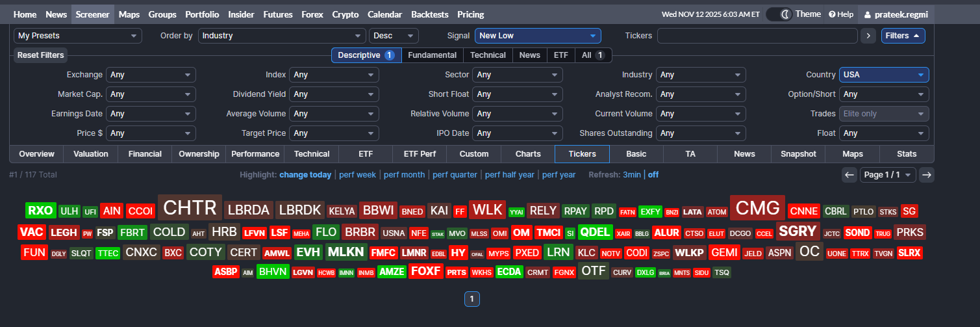Click in the Tickers input field
The image size is (980, 327).
757,36
